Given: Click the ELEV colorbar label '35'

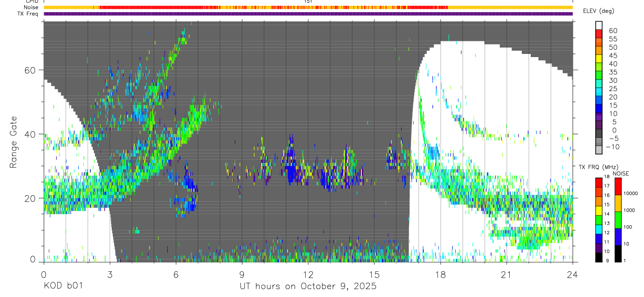Looking at the screenshot, I should [613, 72].
